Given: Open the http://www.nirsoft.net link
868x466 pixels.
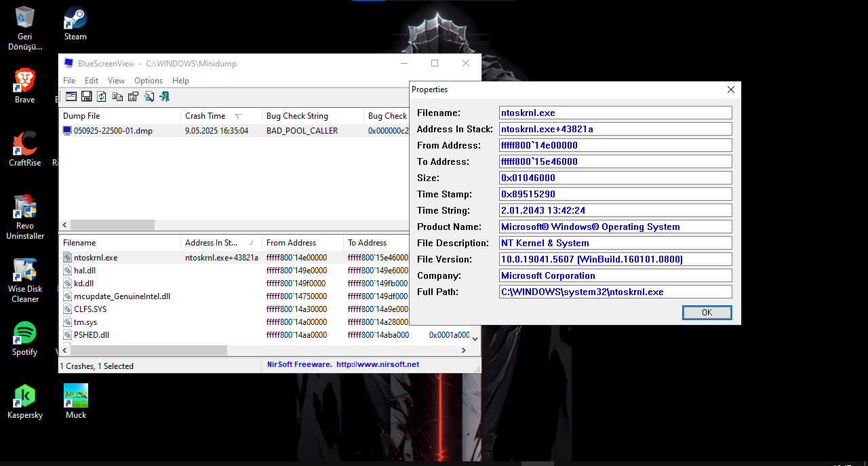Looking at the screenshot, I should (x=378, y=364).
